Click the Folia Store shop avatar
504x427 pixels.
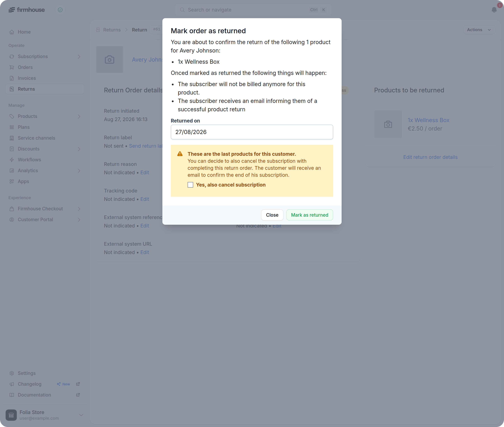[11, 415]
